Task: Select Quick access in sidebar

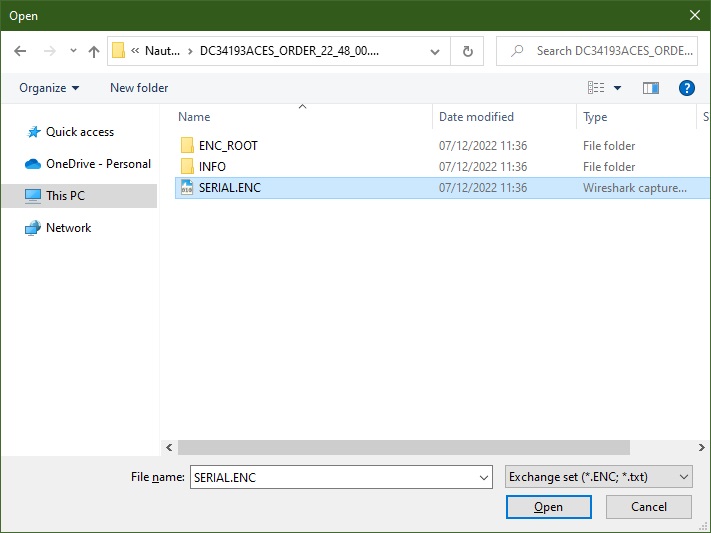Action: pyautogui.click(x=80, y=132)
